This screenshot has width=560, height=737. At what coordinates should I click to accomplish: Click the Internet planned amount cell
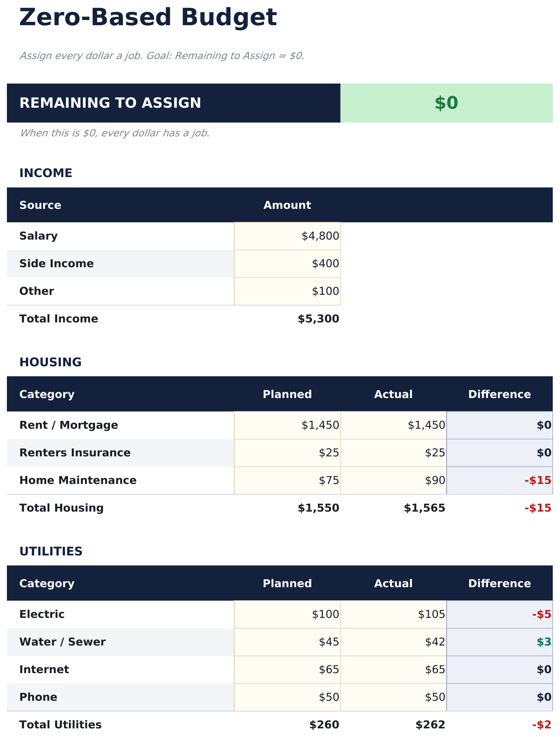(x=287, y=670)
